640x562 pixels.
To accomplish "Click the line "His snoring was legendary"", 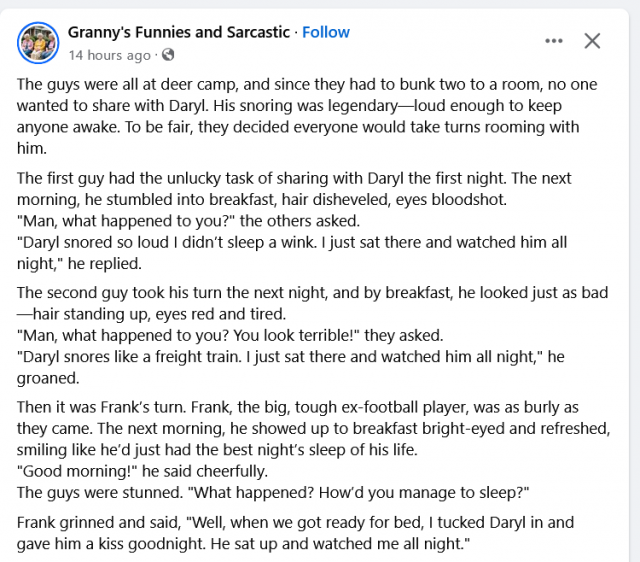I will click(304, 106).
